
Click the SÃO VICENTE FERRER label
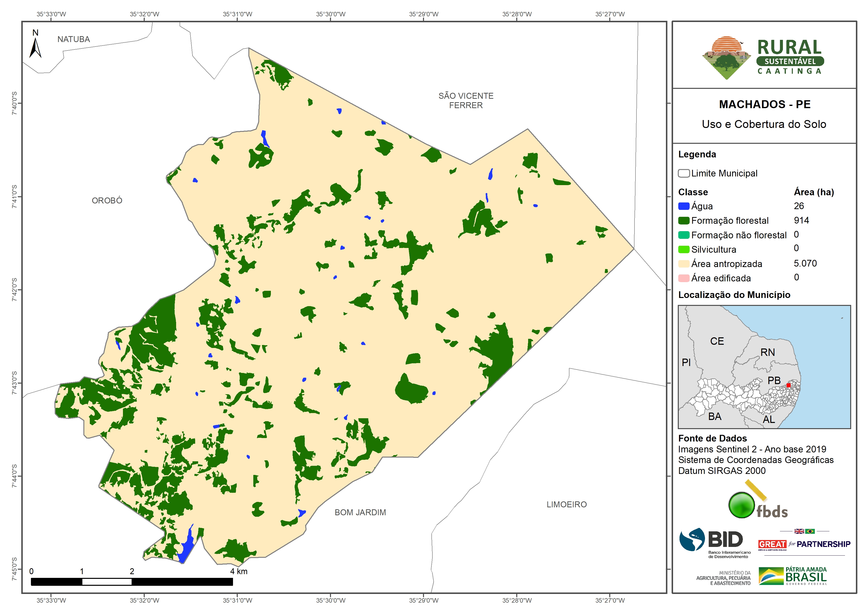466,100
